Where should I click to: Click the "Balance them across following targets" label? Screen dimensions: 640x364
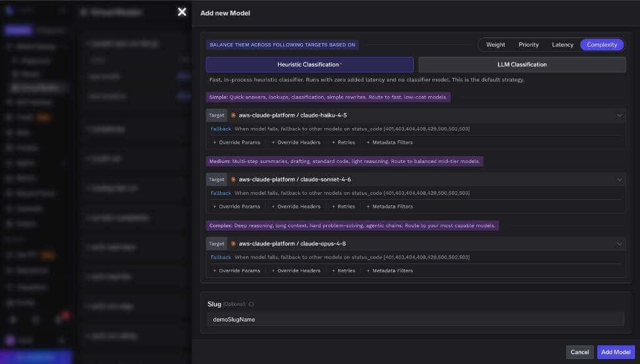pyautogui.click(x=282, y=45)
